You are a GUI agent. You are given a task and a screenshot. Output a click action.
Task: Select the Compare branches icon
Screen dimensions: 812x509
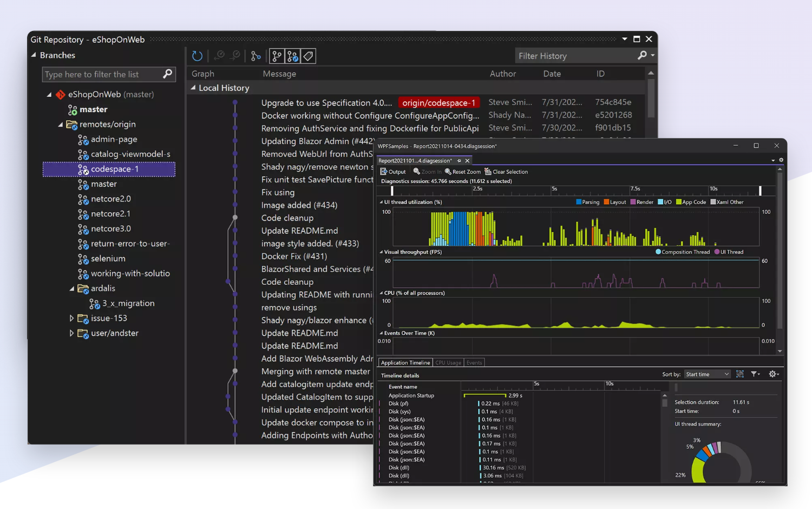(256, 56)
